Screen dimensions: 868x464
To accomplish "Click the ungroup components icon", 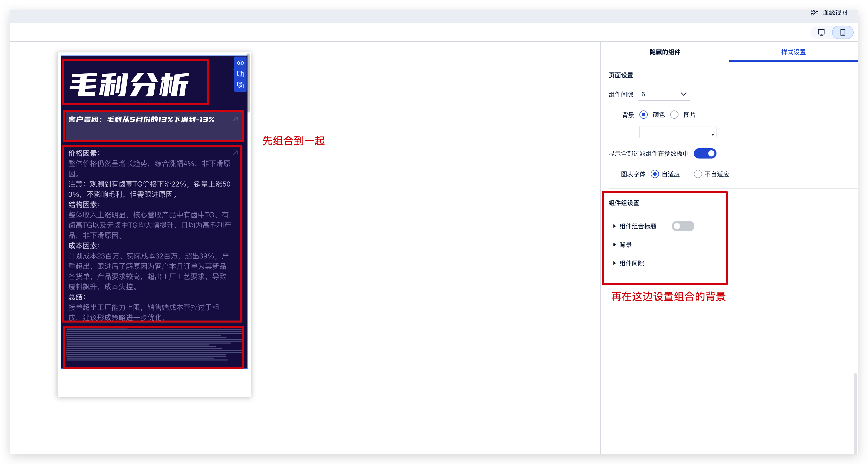I will click(x=240, y=85).
